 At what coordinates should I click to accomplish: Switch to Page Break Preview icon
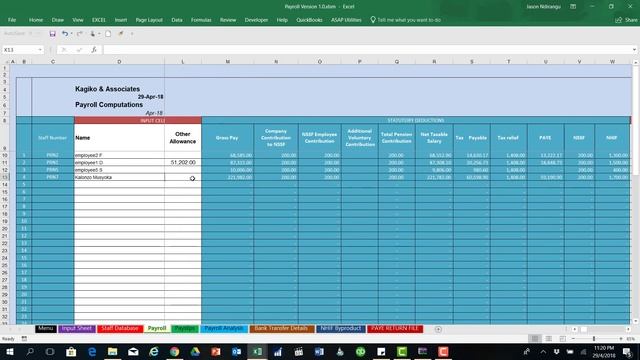562,339
